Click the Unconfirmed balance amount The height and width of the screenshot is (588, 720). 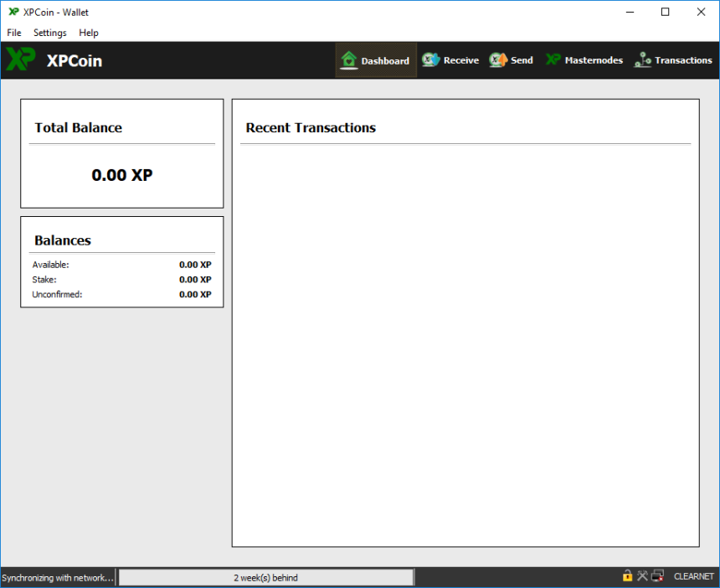pos(195,294)
